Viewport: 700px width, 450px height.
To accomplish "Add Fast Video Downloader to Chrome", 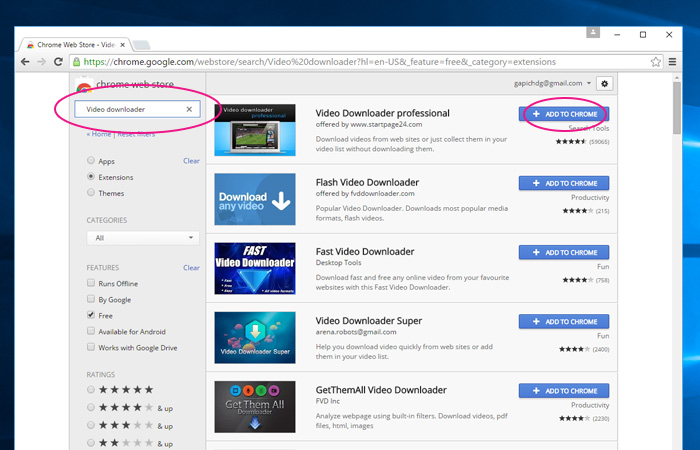I will coord(564,252).
